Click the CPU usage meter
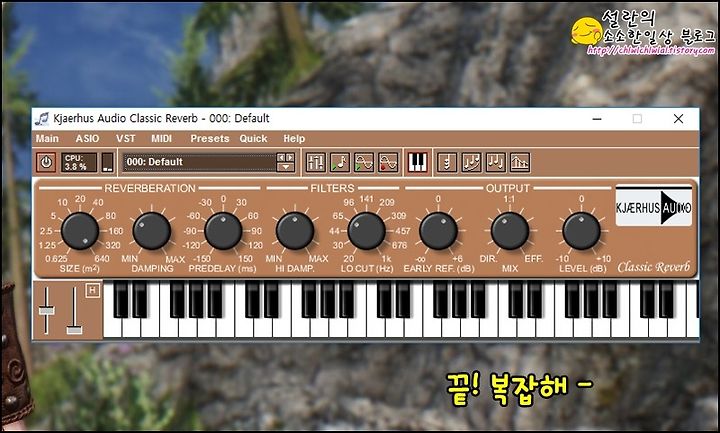This screenshot has width=720, height=433. click(79, 162)
